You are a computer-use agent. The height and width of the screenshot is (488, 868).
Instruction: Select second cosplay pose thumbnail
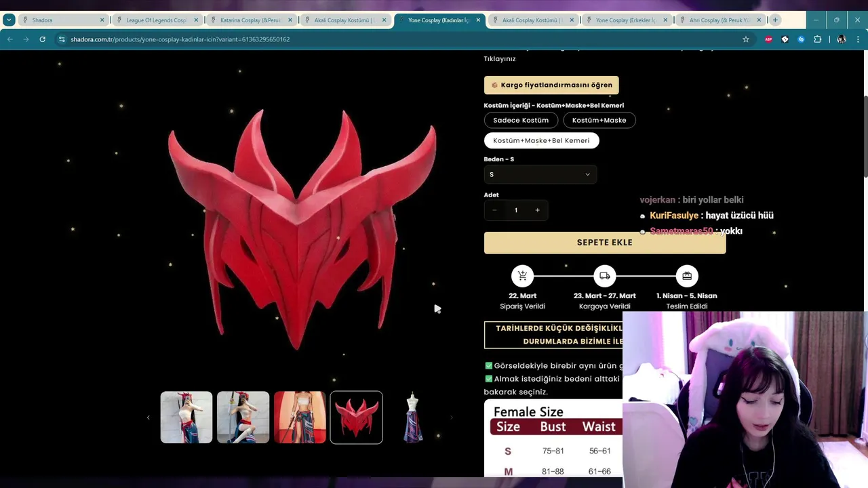(x=243, y=418)
